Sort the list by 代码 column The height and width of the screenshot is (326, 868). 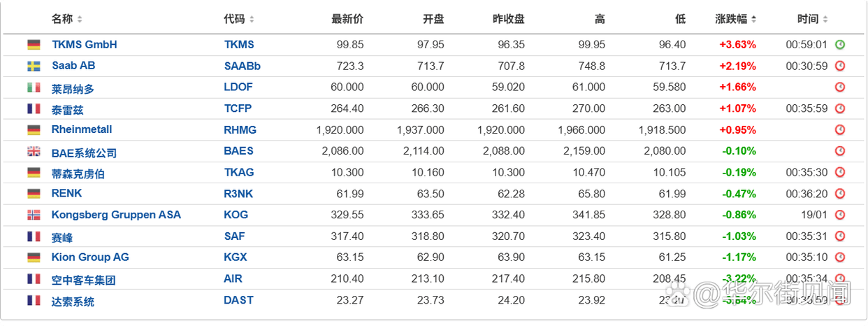click(x=239, y=19)
